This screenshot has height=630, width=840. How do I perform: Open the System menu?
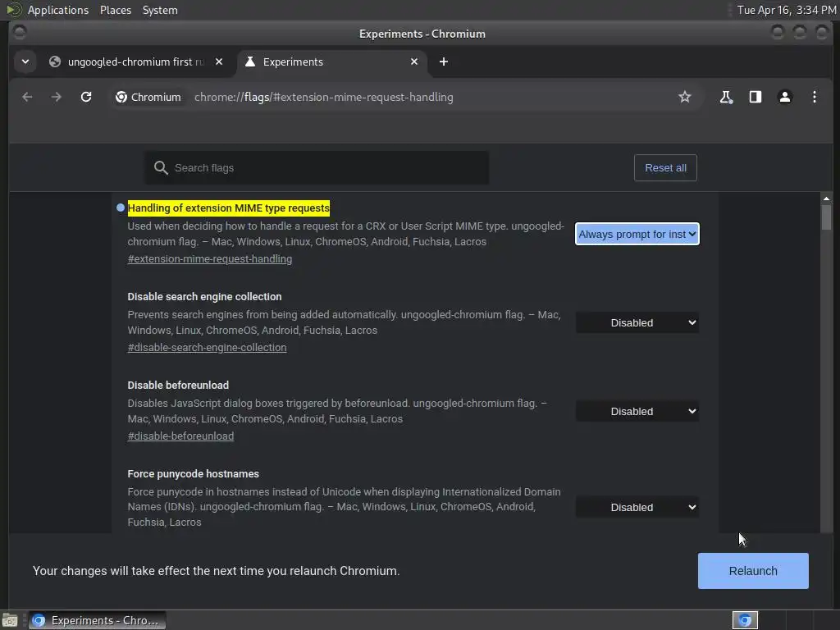pos(160,10)
